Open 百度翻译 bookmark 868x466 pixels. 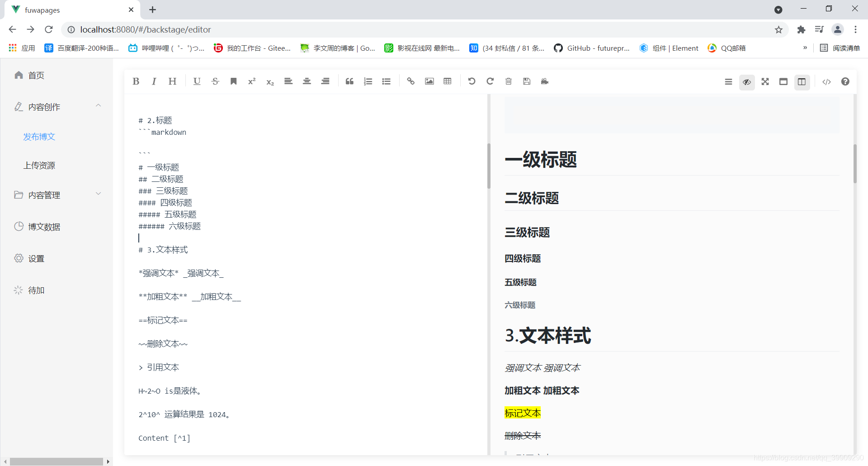(x=82, y=48)
